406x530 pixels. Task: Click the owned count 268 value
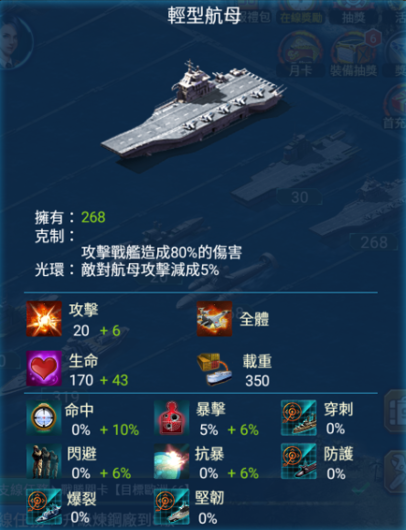click(93, 217)
